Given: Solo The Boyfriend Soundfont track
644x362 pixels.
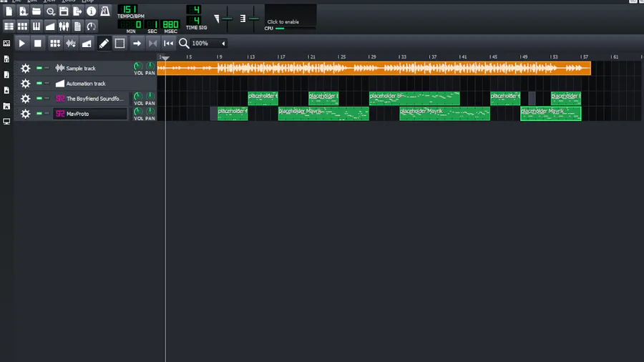Looking at the screenshot, I should (47, 99).
